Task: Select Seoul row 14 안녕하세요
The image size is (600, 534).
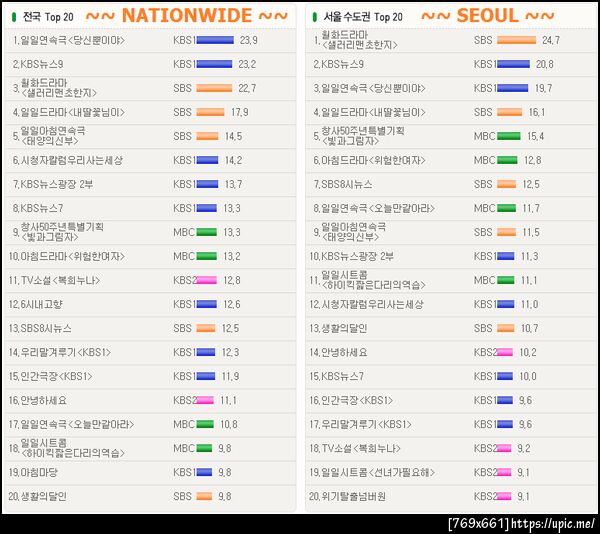Action: coord(451,352)
